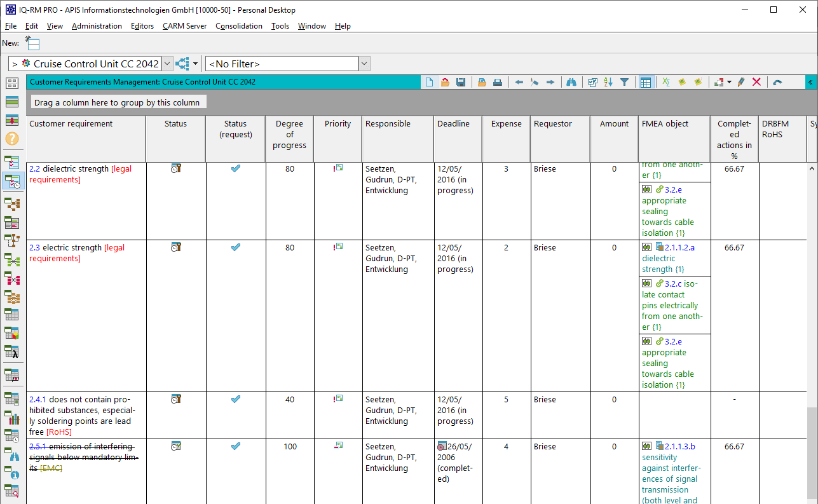
Task: Click the sidebar blue info icon
Action: 12,472
